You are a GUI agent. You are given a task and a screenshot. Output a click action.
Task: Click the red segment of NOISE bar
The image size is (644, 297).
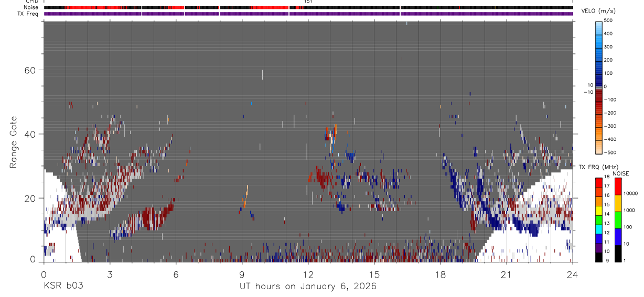[618, 186]
